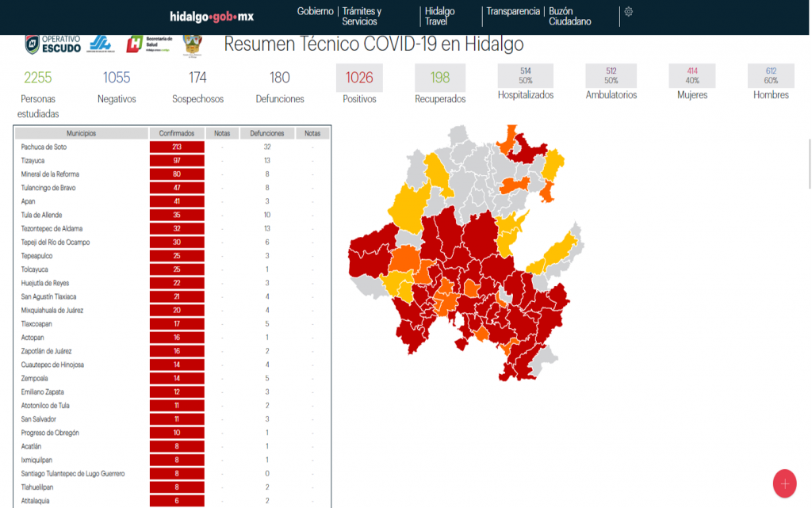The height and width of the screenshot is (508, 812).
Task: Click the red plus floating button
Action: pyautogui.click(x=783, y=483)
